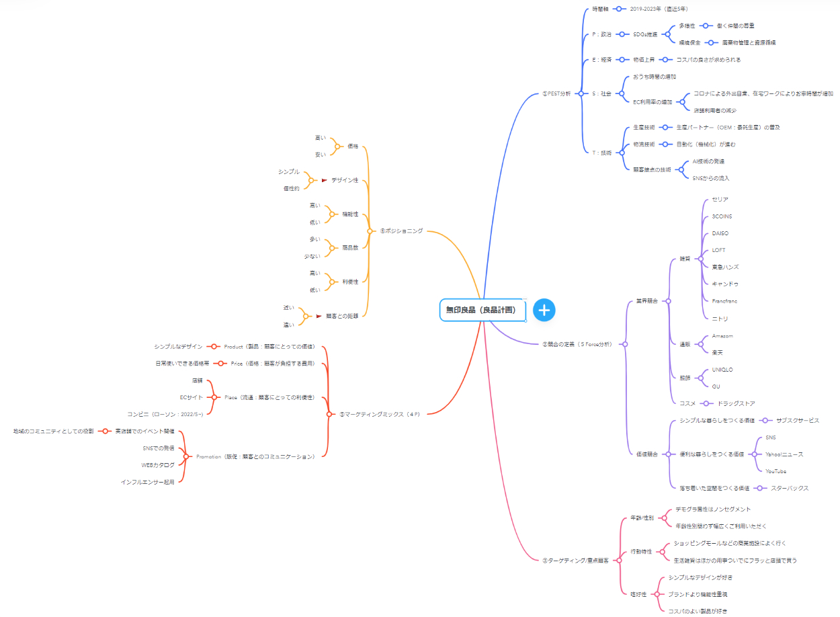Select the SNSからの流入 node
Viewport: 840px width, 617px height.
[711, 178]
